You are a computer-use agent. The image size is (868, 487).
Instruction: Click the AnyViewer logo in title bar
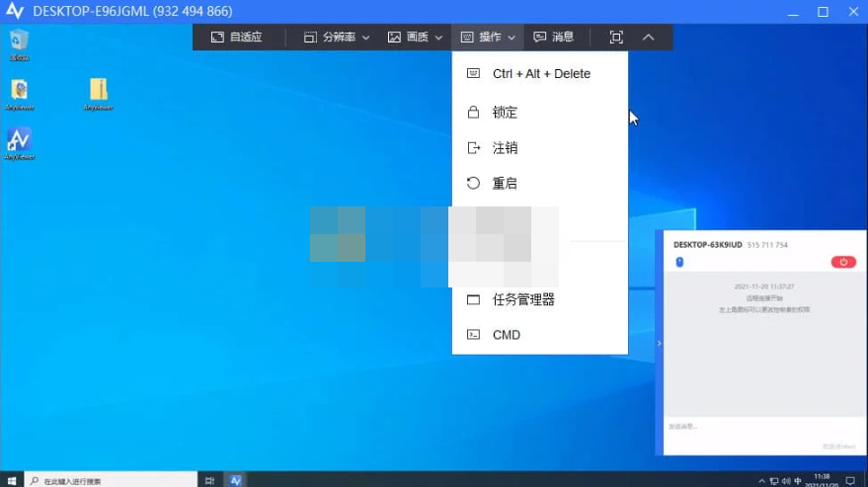[15, 11]
